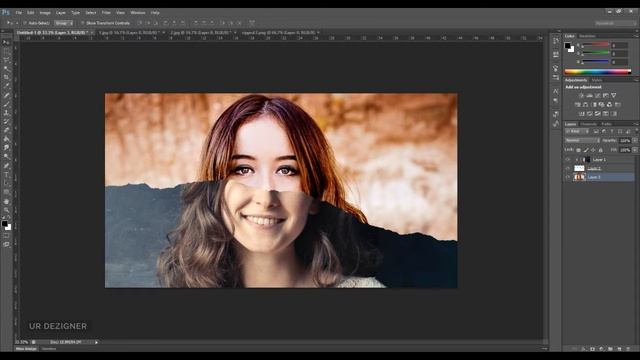The width and height of the screenshot is (640, 360).
Task: Click the color spectrum ramp bar
Action: (x=598, y=72)
